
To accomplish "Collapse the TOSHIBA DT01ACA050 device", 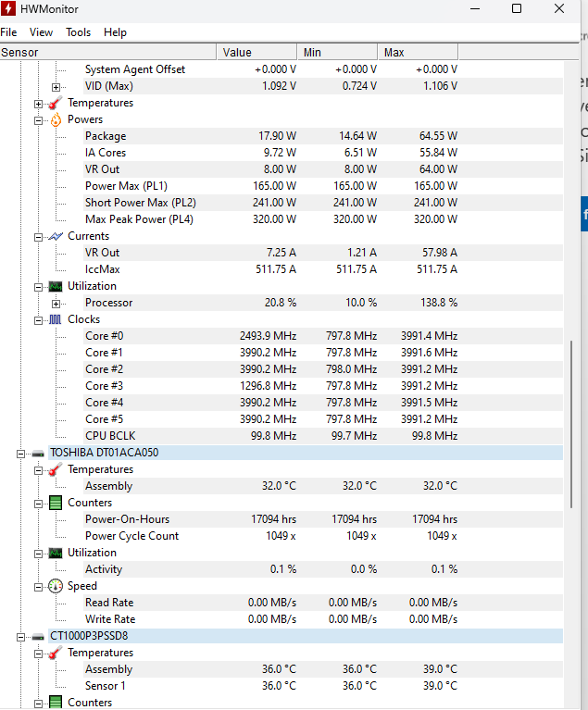I will click(21, 454).
